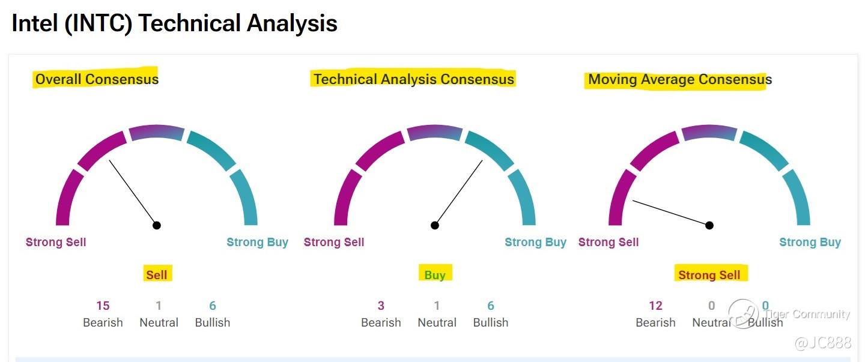Click the Moving Average gauge needle pivot

pos(709,225)
